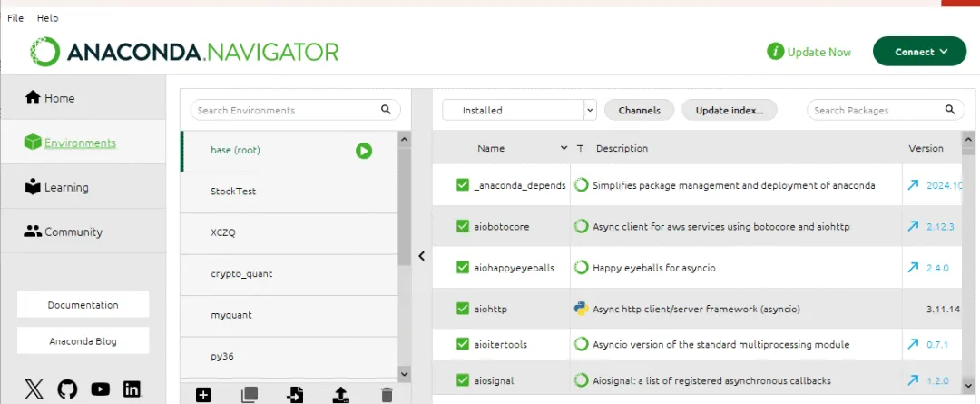980x404 pixels.
Task: Click the dropdown arrow beside Installed
Action: (x=591, y=110)
